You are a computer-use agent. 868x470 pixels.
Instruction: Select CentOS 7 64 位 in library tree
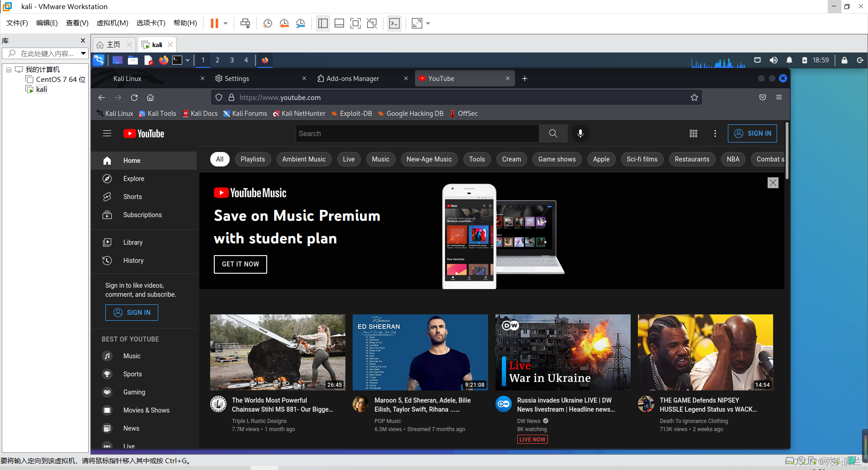click(56, 80)
